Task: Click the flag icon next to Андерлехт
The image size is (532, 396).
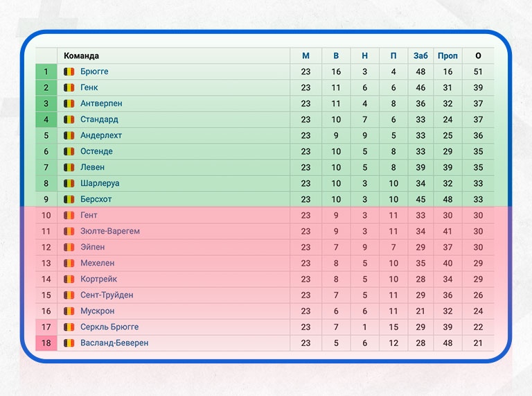Action: pos(69,135)
